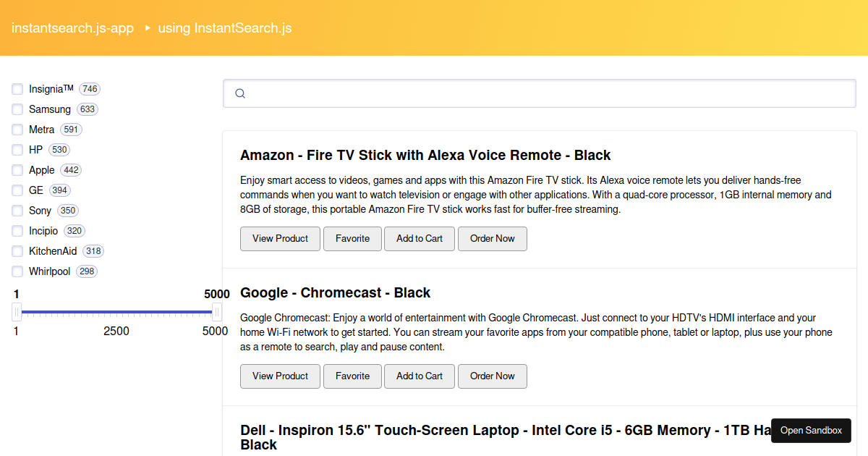
Task: Order Now for the Google Chromecast
Action: [x=492, y=376]
